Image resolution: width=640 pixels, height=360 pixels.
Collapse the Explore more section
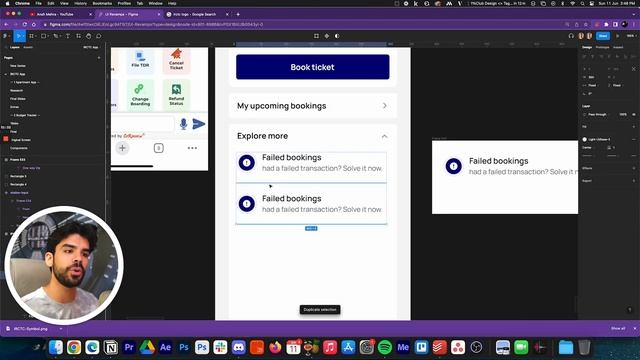(384, 136)
